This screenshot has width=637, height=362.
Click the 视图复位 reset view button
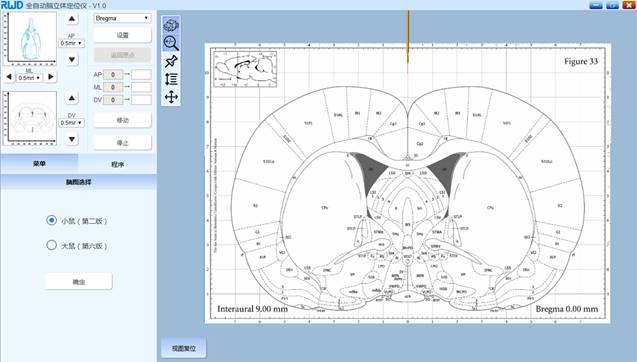[x=184, y=348]
